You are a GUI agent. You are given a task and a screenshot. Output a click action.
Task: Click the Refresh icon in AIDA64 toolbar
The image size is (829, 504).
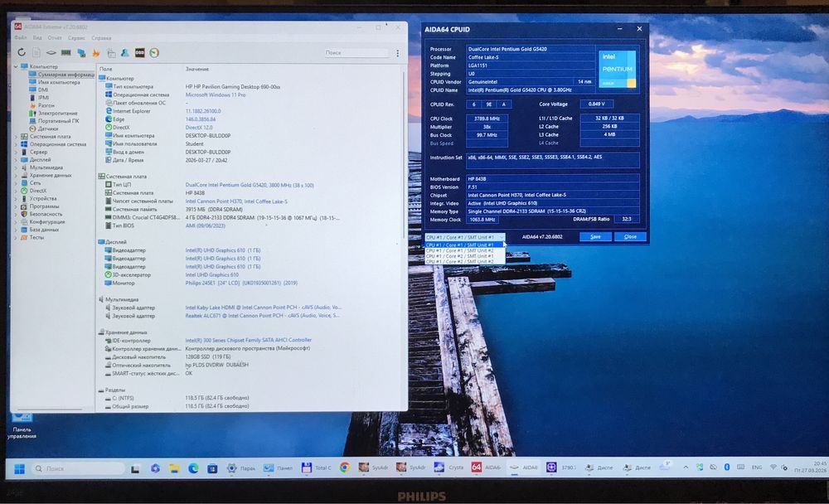(22, 52)
